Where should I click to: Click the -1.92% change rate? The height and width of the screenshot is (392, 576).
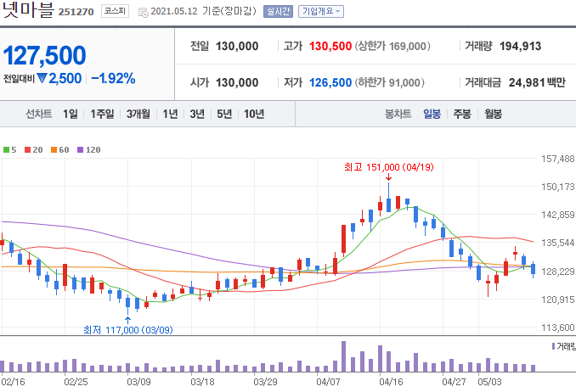click(x=113, y=79)
